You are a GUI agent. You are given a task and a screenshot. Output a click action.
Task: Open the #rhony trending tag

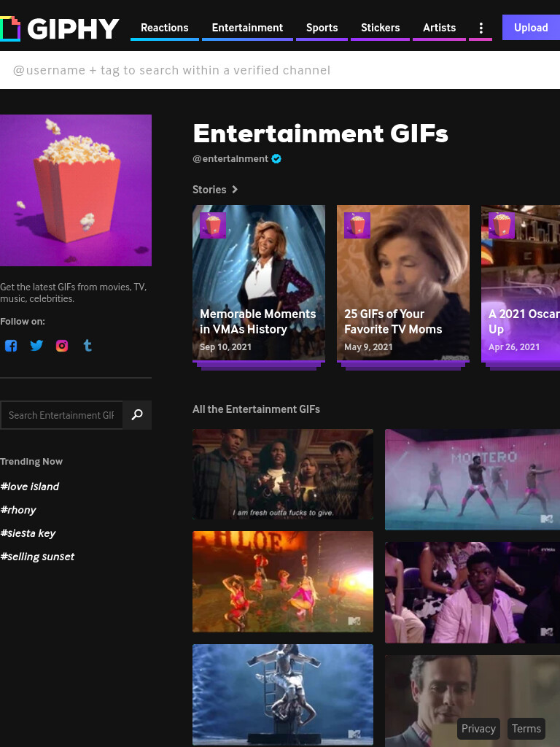click(18, 510)
